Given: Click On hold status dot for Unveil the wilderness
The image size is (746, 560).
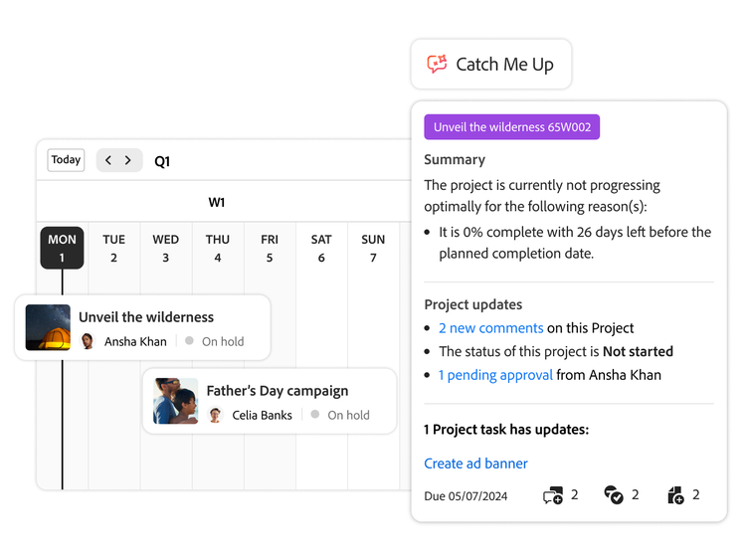Looking at the screenshot, I should click(x=190, y=341).
